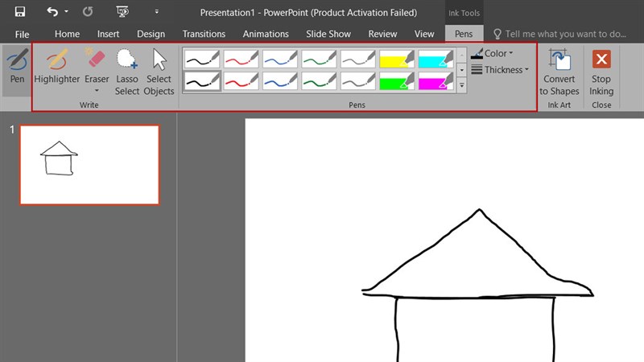
Task: Pick the thin green pen in top row
Action: click(319, 59)
